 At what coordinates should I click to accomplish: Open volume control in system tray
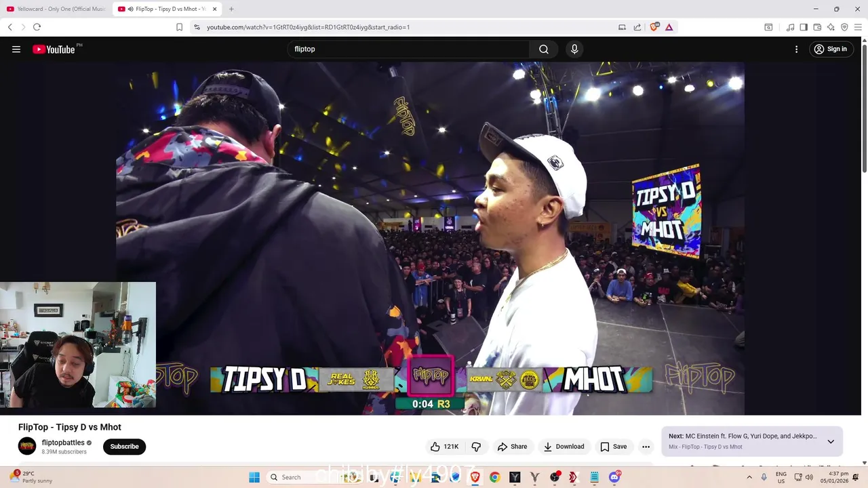(x=809, y=477)
